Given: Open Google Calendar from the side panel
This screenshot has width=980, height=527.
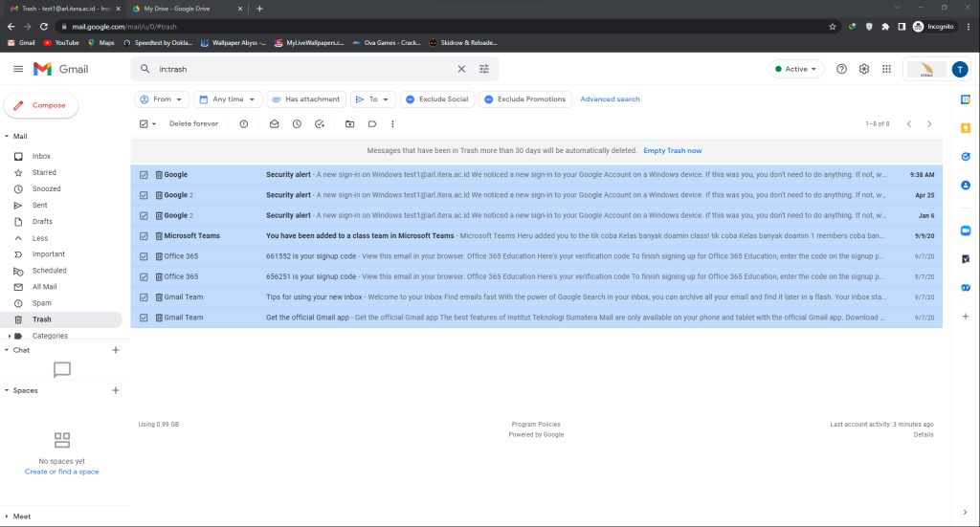Looking at the screenshot, I should coord(966,99).
